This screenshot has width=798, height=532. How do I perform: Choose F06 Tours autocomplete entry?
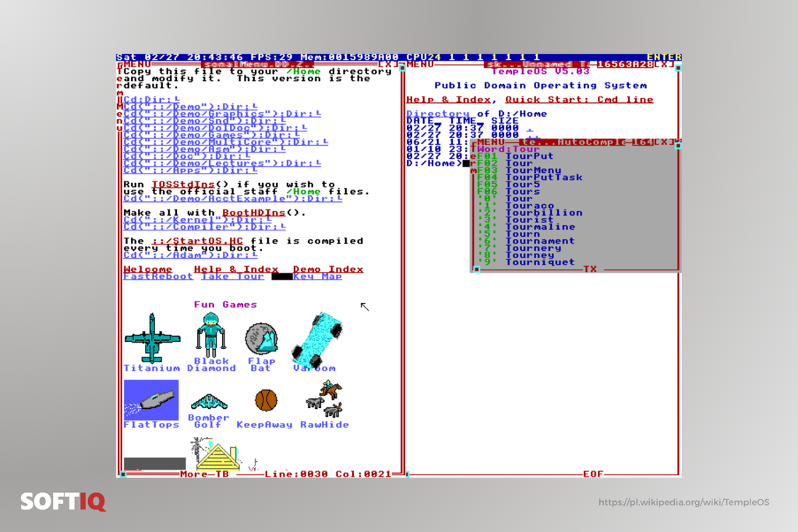pos(508,192)
